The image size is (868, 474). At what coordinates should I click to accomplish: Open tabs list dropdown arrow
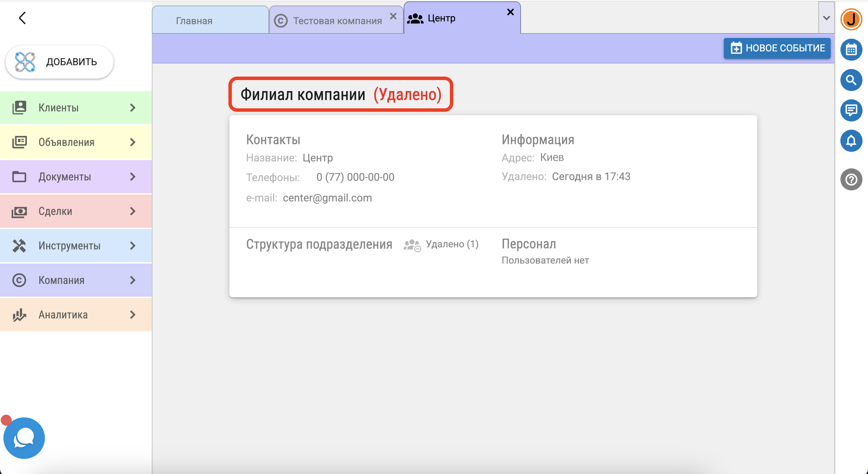[x=826, y=18]
